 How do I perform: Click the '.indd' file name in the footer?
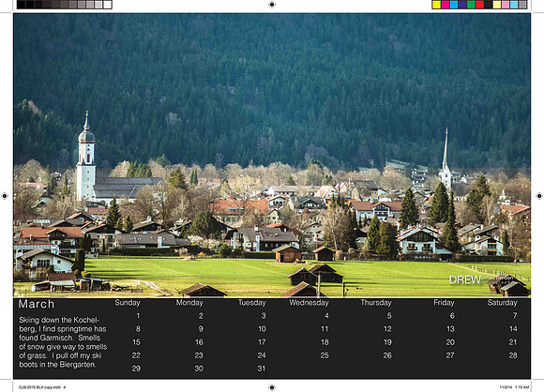(x=39, y=387)
